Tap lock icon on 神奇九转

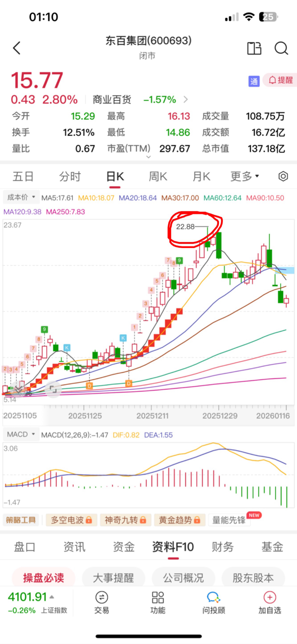143,520
